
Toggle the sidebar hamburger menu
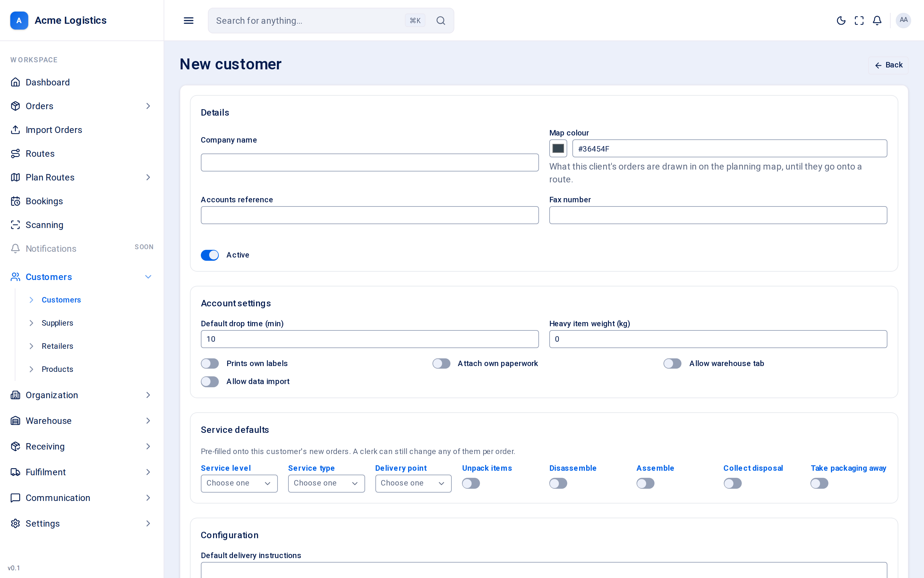pyautogui.click(x=189, y=21)
